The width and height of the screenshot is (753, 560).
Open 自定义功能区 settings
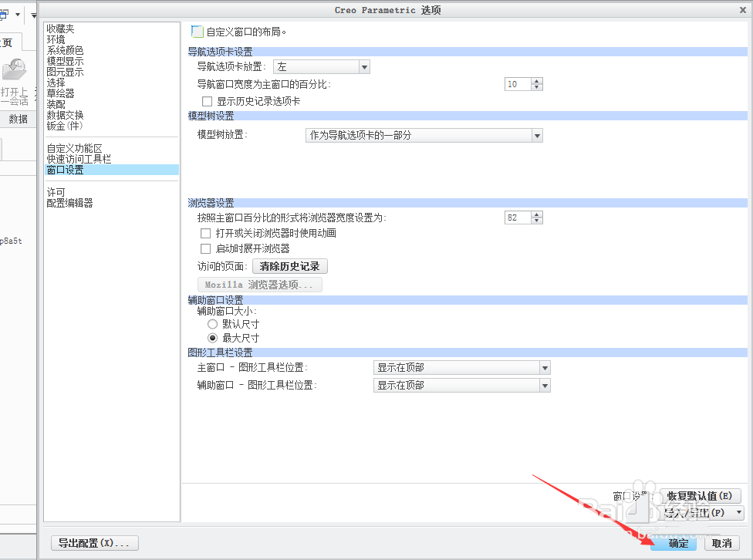click(74, 148)
